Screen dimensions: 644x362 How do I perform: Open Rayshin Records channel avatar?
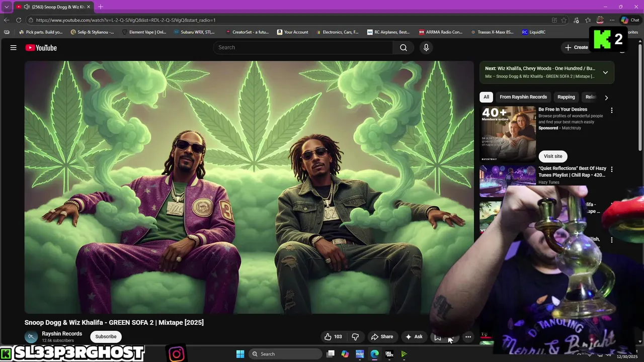pos(31,337)
